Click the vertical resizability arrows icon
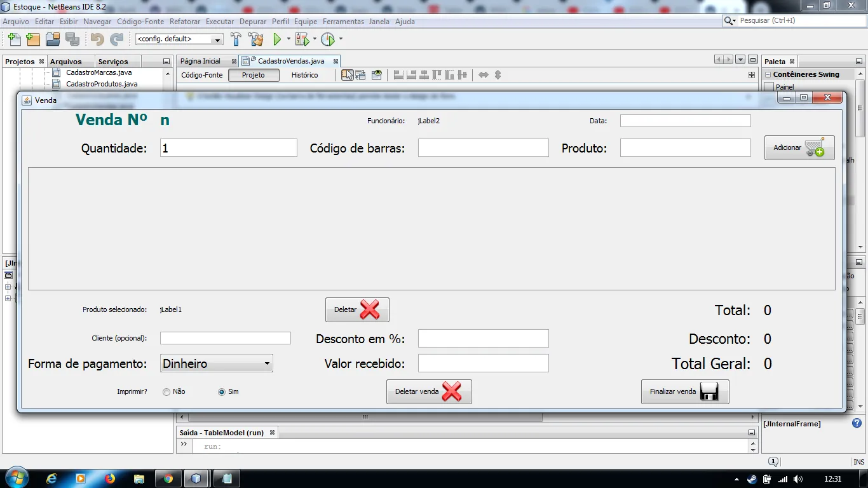The width and height of the screenshot is (868, 488). [498, 75]
